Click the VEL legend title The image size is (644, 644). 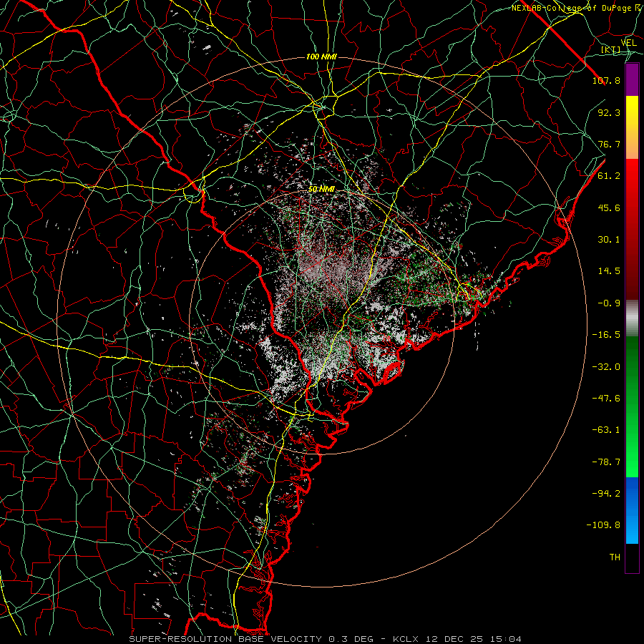pos(629,43)
